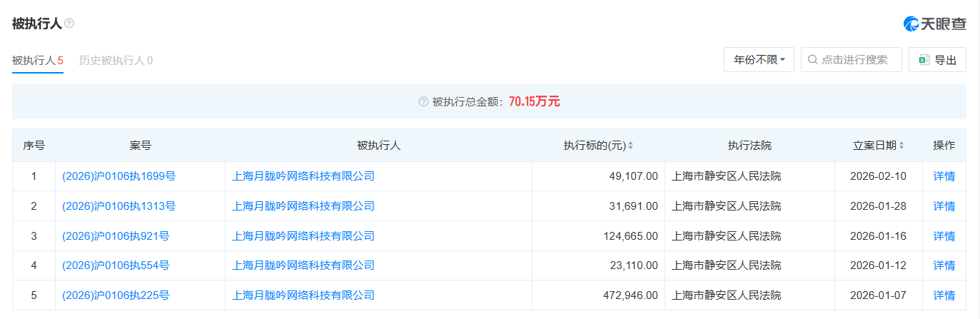980x319 pixels.
Task: View 详情 for the 2026-01-07 case
Action: click(x=944, y=295)
